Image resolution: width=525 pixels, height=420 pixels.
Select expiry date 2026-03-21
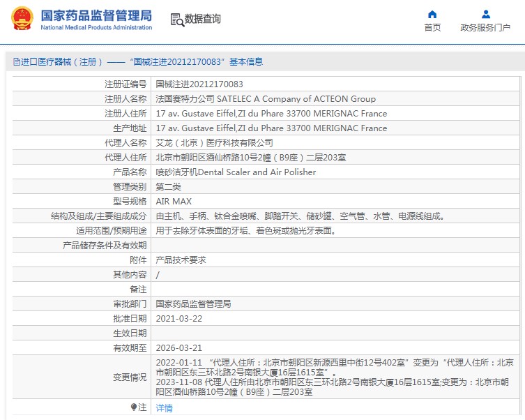[x=179, y=347]
